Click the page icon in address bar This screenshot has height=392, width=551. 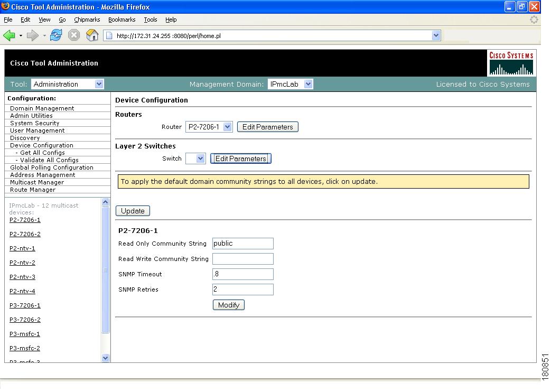coord(109,36)
